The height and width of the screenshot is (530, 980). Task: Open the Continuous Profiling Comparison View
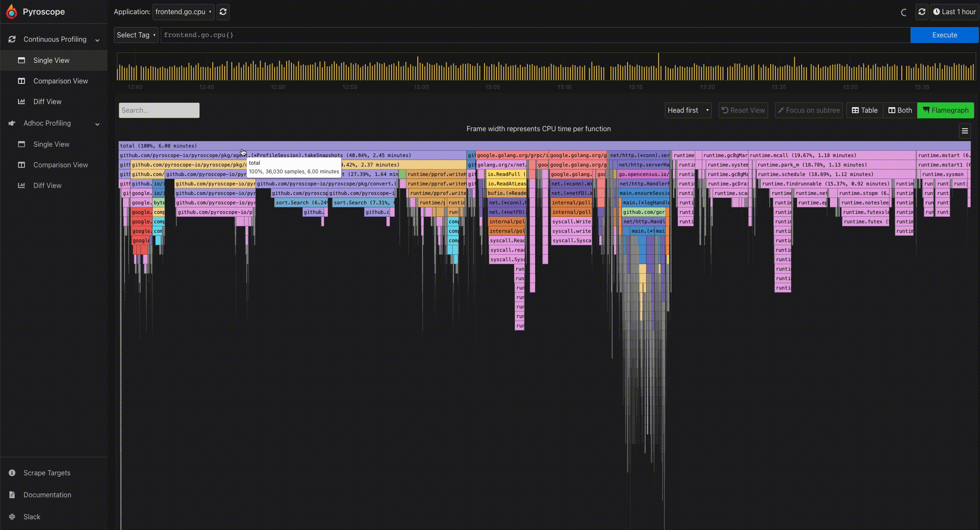click(61, 81)
